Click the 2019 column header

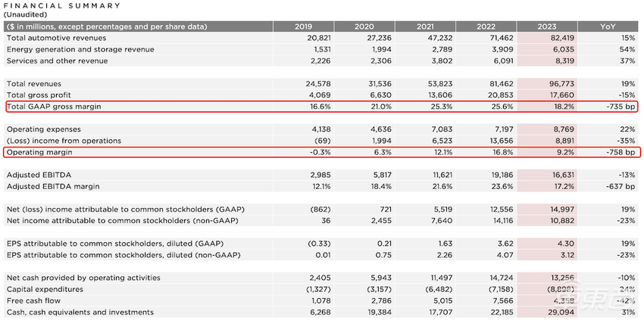coord(303,26)
